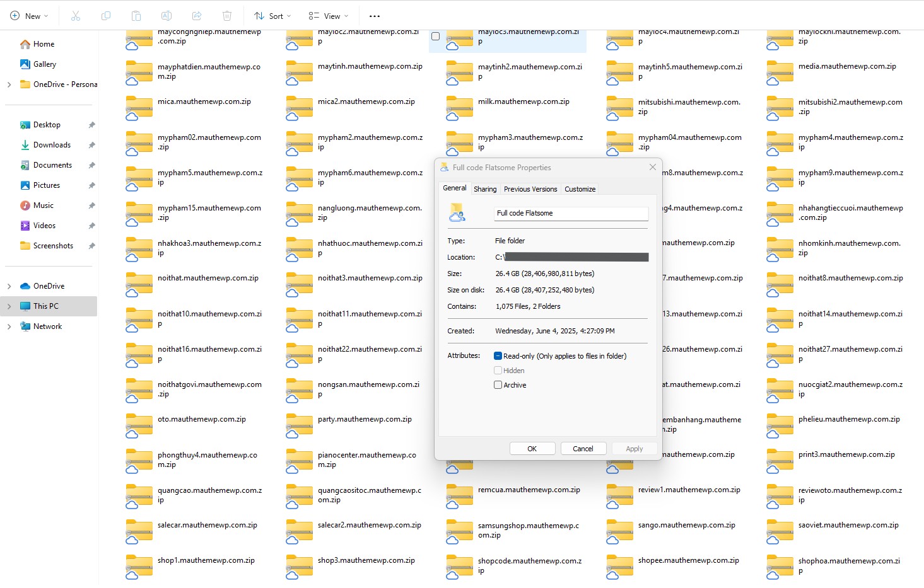Click the Paste clipboard icon in toolbar

tap(136, 16)
